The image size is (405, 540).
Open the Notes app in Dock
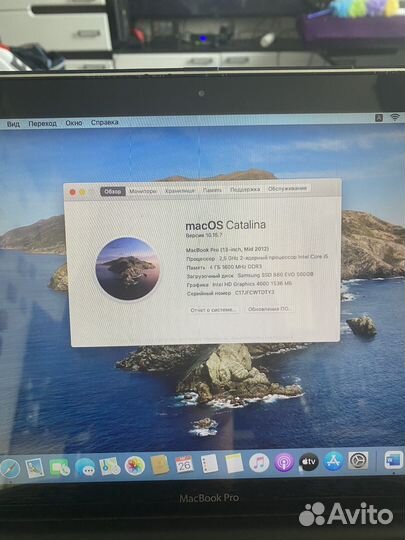(x=234, y=463)
